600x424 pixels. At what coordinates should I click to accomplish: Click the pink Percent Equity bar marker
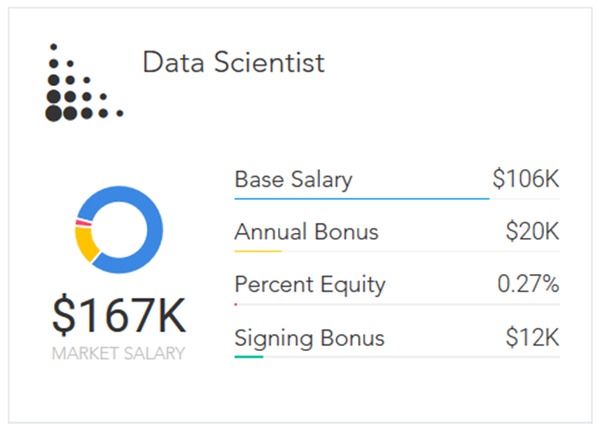click(x=236, y=304)
